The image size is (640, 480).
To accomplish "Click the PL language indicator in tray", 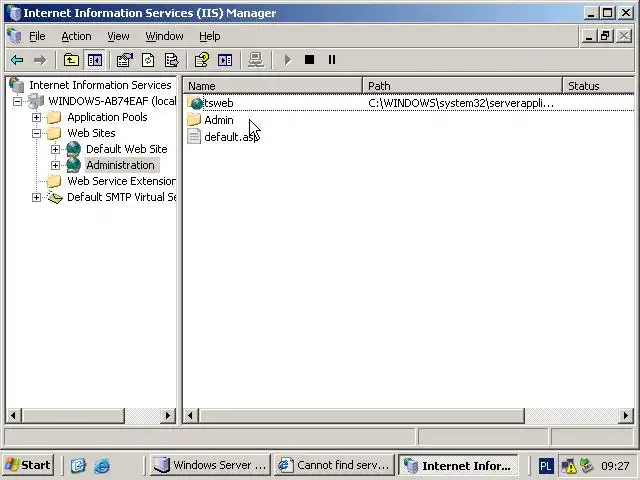I will 545,466.
